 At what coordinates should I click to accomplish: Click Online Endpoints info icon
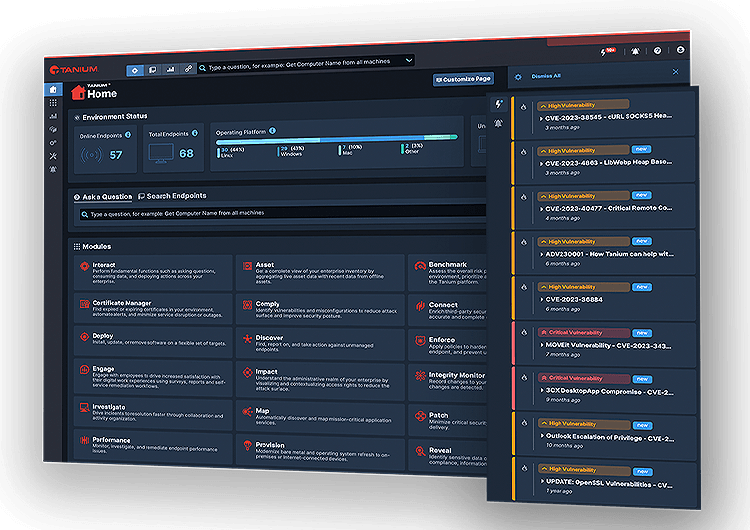(x=128, y=135)
